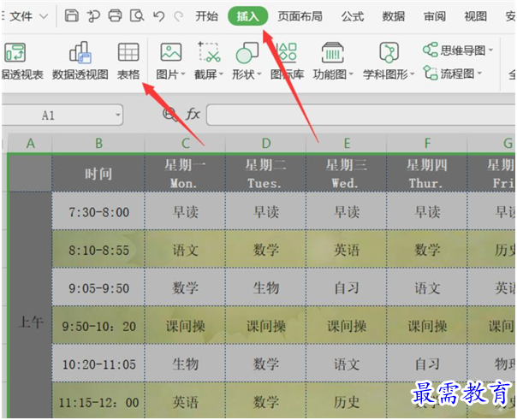Select column F header
Viewport: 517px width, 420px height.
click(x=427, y=144)
